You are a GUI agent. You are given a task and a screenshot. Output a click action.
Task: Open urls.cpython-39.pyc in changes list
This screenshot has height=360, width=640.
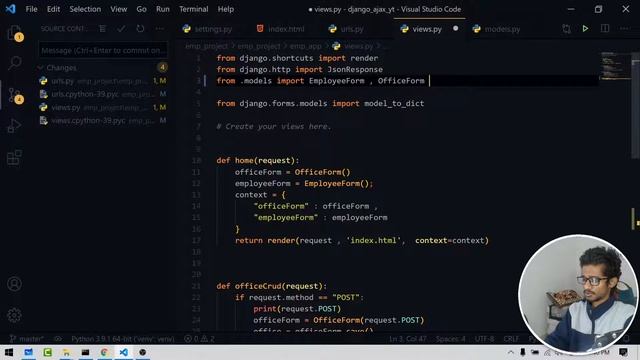[102, 94]
